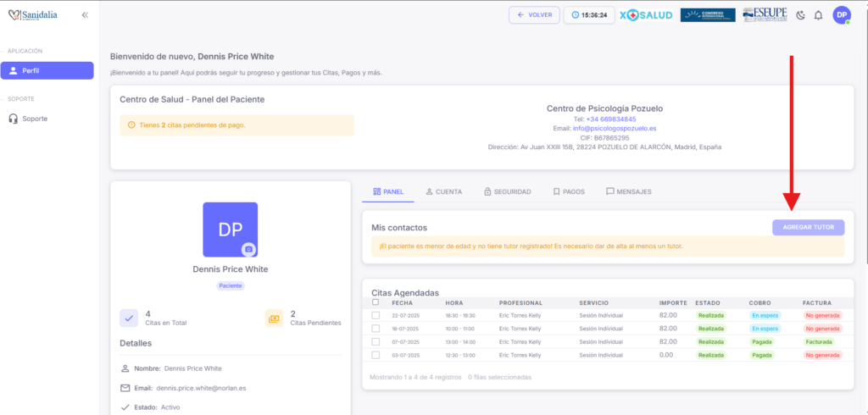Toggle dark mode moon icon

pyautogui.click(x=801, y=15)
